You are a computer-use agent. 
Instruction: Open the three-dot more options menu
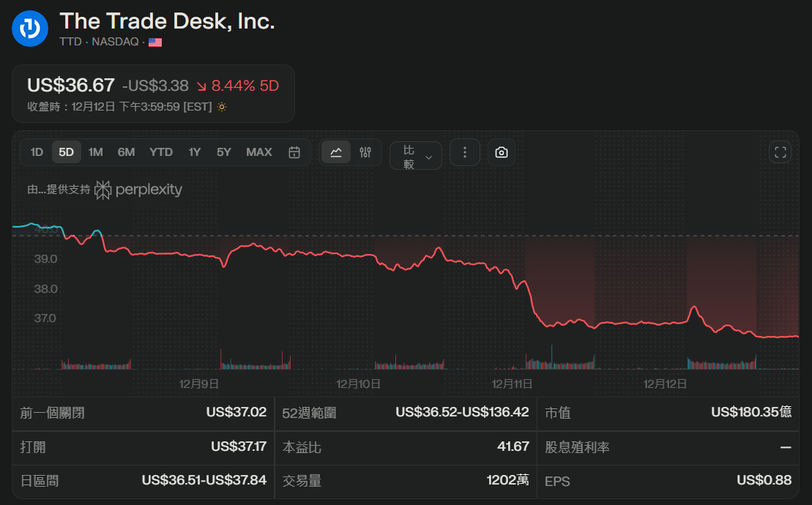click(x=464, y=152)
